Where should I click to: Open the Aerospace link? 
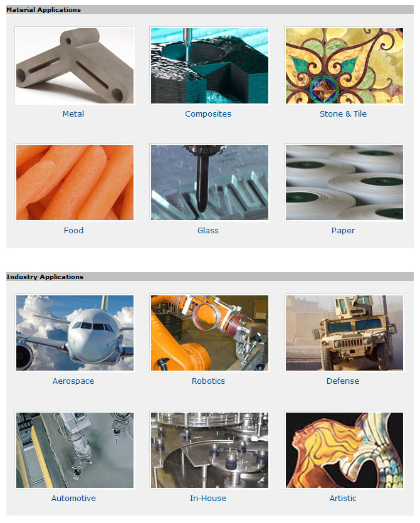pyautogui.click(x=73, y=381)
